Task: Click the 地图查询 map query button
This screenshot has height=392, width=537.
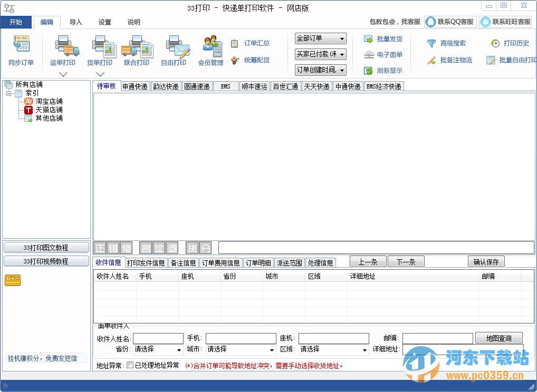Action: pyautogui.click(x=498, y=338)
